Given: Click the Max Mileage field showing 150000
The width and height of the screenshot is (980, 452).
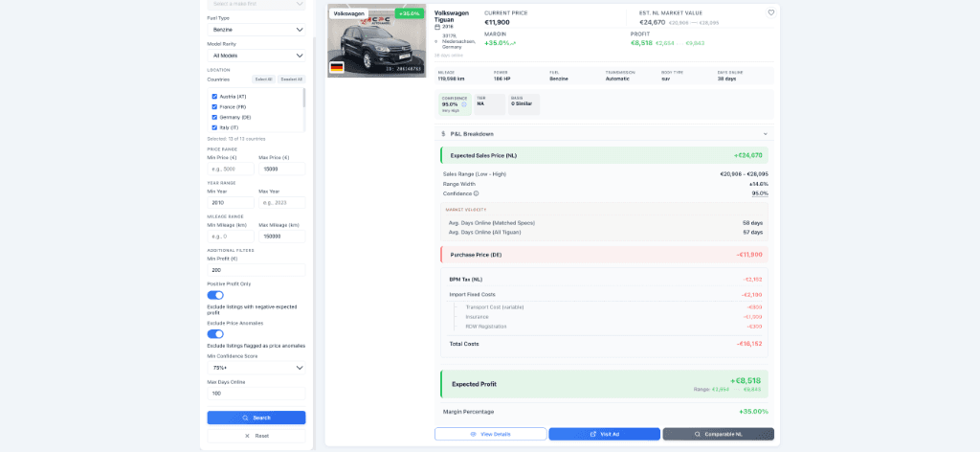Looking at the screenshot, I should pyautogui.click(x=282, y=237).
